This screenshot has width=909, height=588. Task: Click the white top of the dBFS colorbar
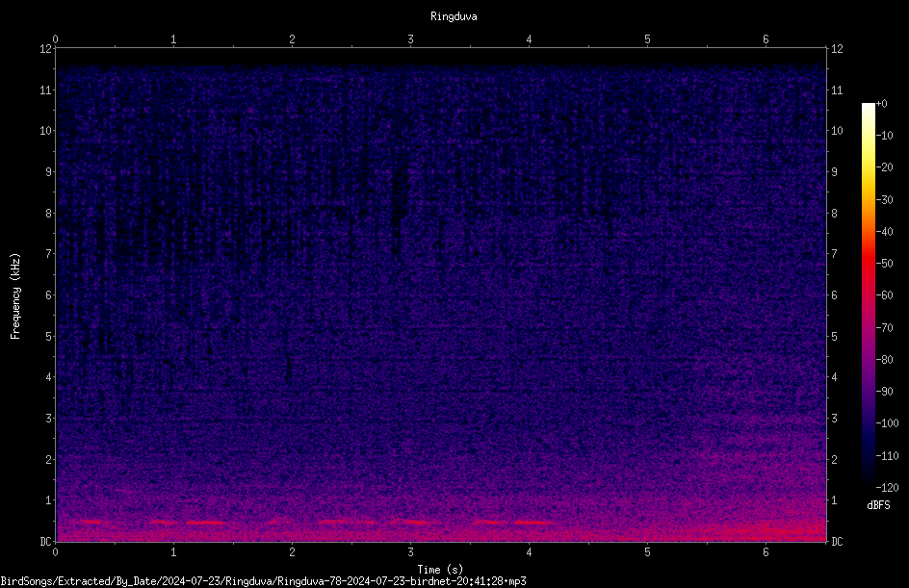tap(868, 109)
